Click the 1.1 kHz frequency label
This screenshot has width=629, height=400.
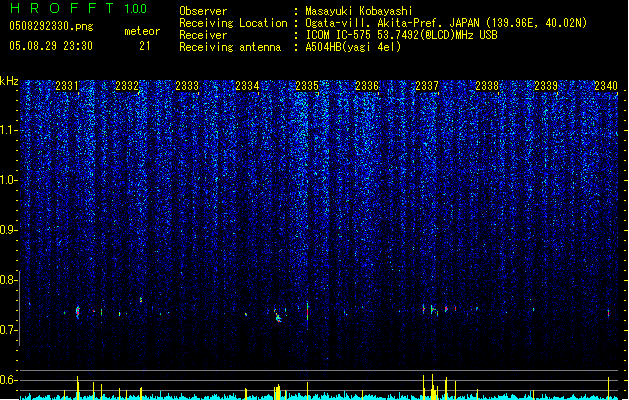pyautogui.click(x=9, y=131)
